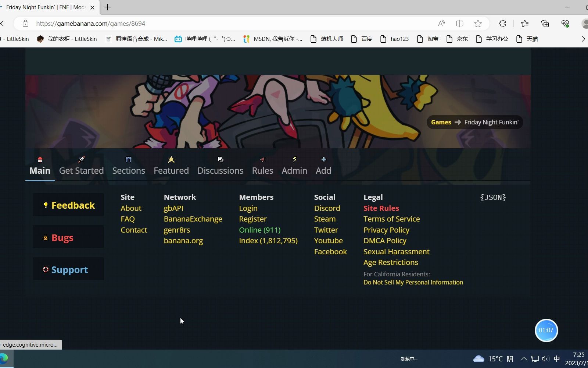Click the Add plus icon in navigation
This screenshot has width=588, height=368.
[x=323, y=159]
